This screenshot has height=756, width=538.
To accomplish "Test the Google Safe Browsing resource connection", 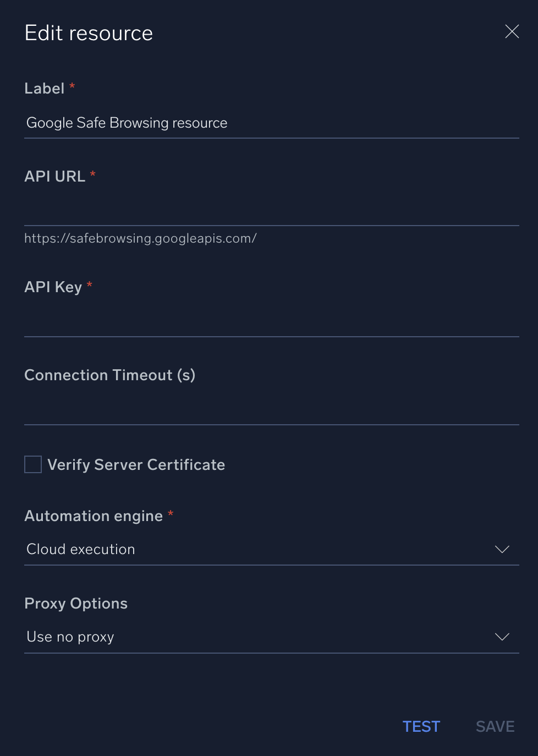I will pyautogui.click(x=421, y=726).
